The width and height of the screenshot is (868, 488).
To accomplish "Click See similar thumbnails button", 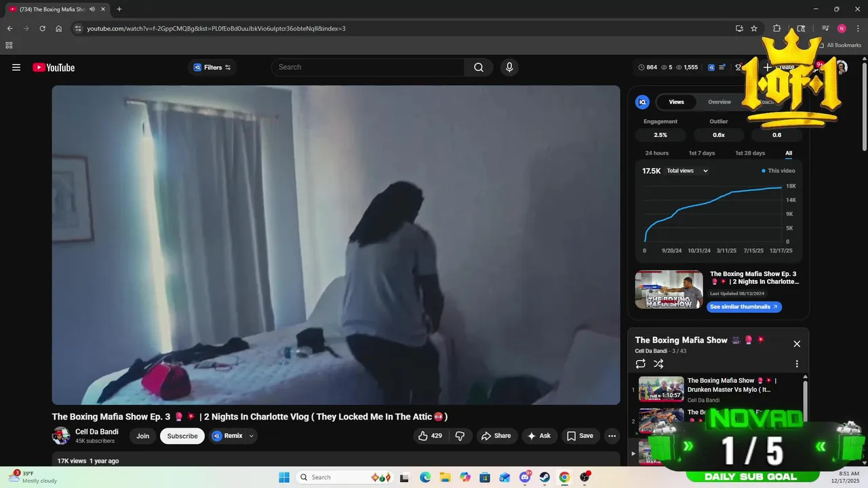I will click(745, 306).
